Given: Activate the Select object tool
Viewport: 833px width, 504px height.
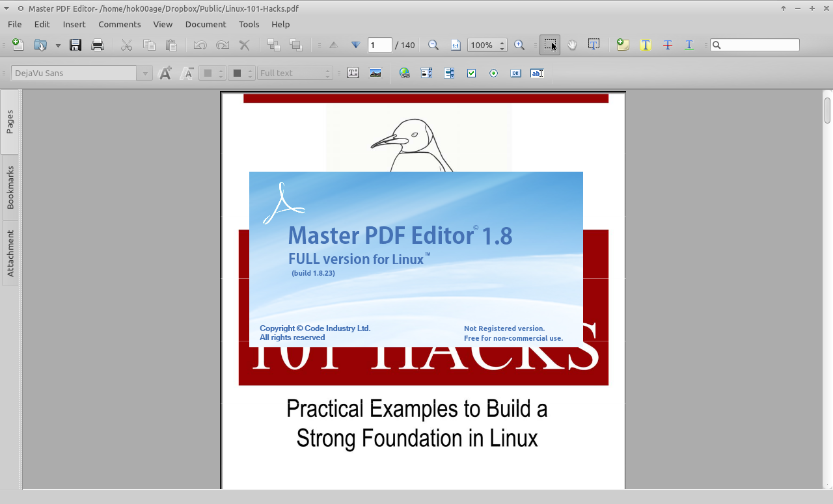Looking at the screenshot, I should click(x=550, y=45).
